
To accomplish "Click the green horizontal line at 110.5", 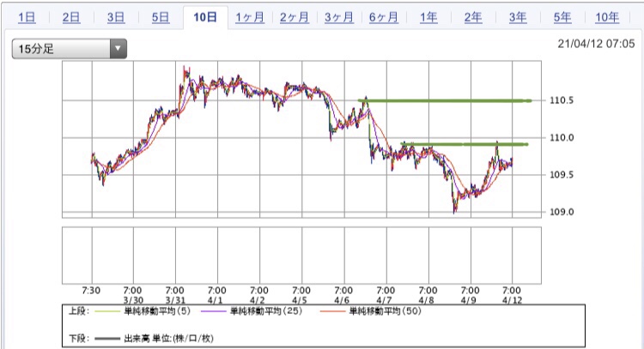I will pyautogui.click(x=447, y=101).
